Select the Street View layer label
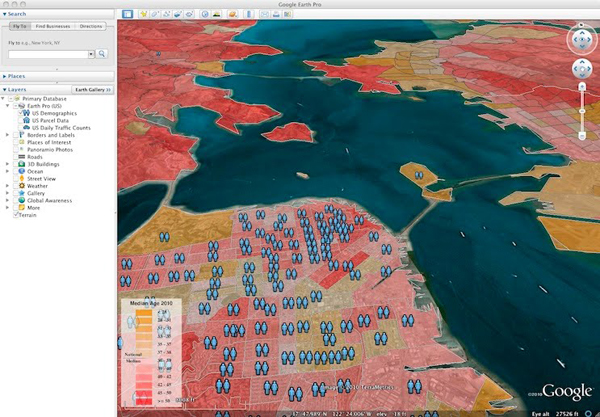 pos(41,179)
